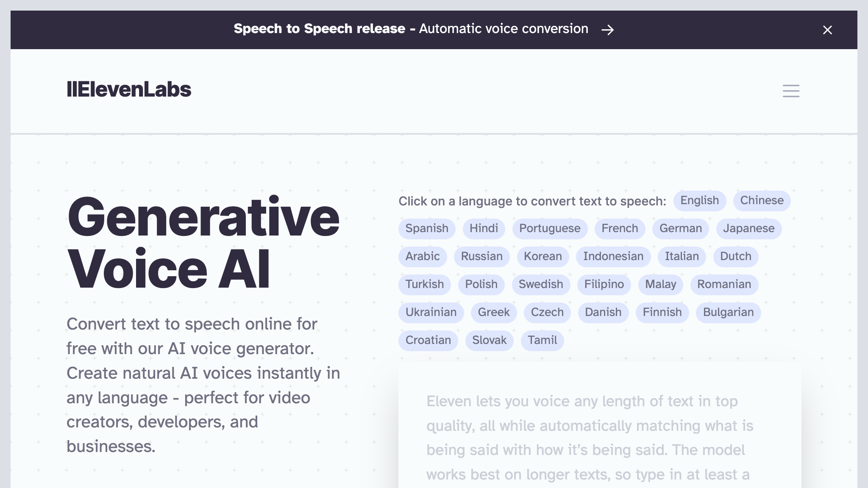Open the hamburger navigation menu
The image size is (868, 488).
791,91
